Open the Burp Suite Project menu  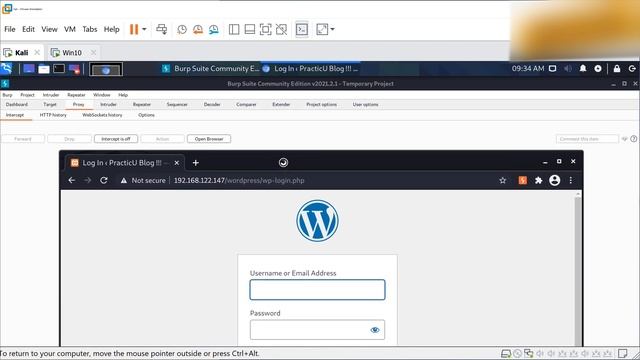tap(27, 95)
